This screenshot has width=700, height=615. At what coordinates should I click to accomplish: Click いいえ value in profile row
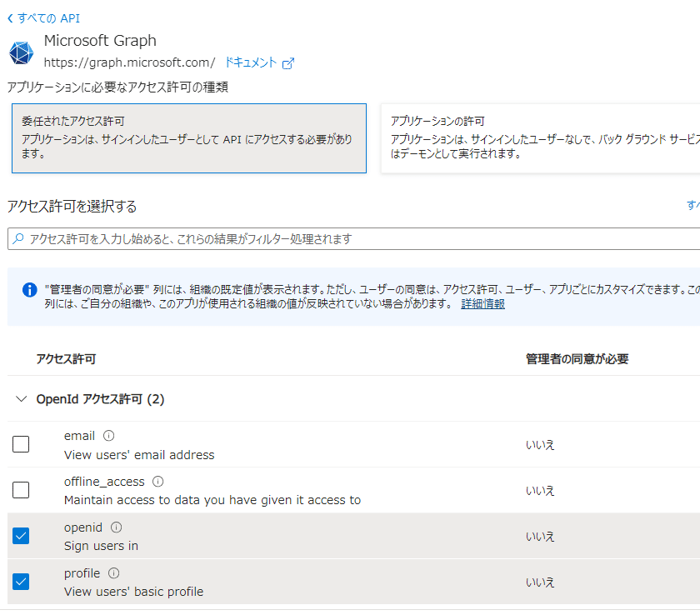click(x=540, y=582)
